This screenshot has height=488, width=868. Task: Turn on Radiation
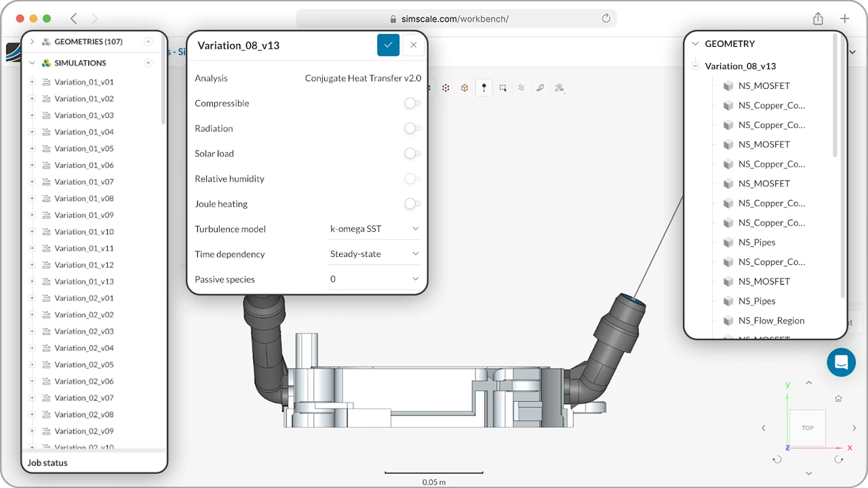[x=412, y=128]
